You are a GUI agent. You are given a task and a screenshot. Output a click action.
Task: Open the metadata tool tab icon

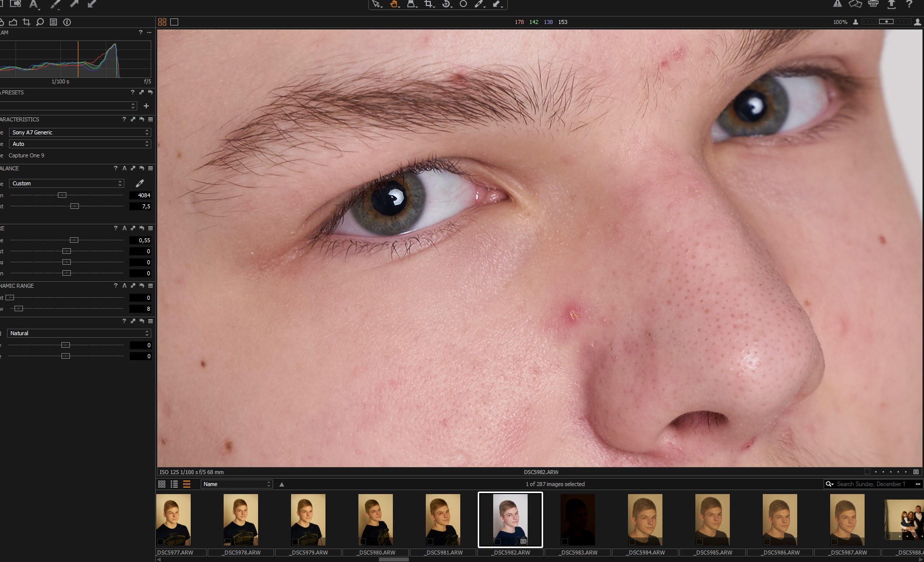click(x=53, y=22)
